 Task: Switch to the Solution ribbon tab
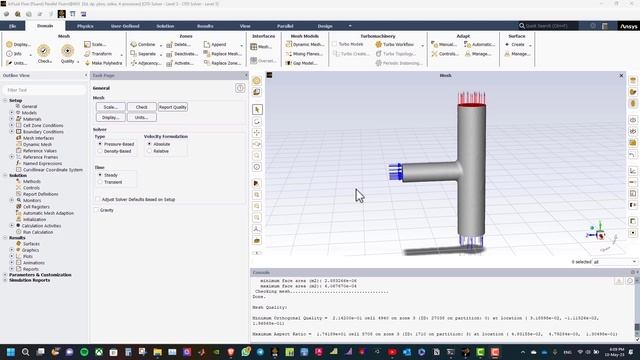pyautogui.click(x=165, y=26)
